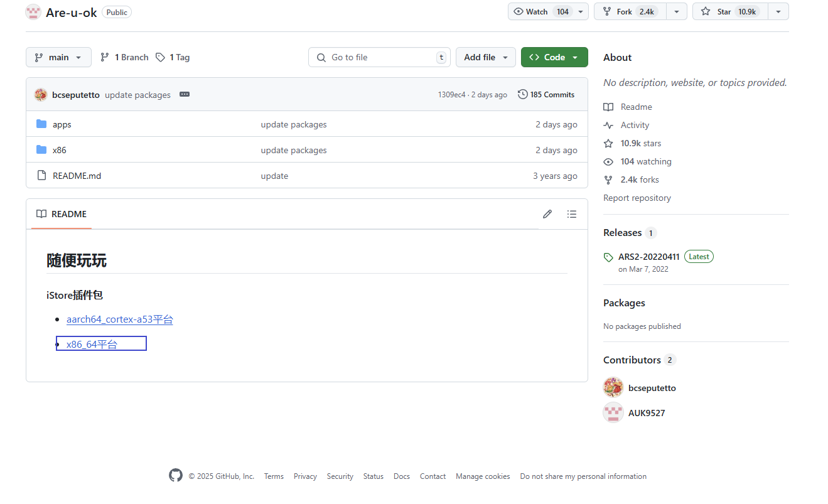828x504 pixels.
Task: Click Readme link in About
Action: pyautogui.click(x=637, y=107)
